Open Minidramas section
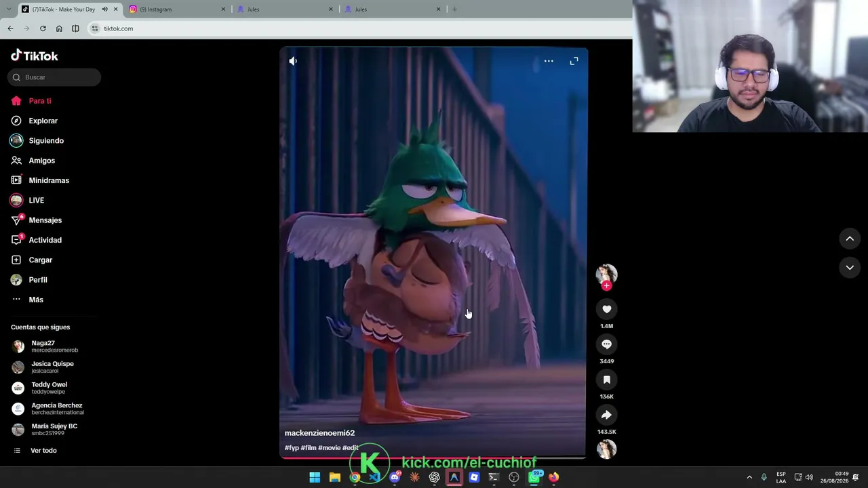The height and width of the screenshot is (488, 868). pyautogui.click(x=40, y=180)
